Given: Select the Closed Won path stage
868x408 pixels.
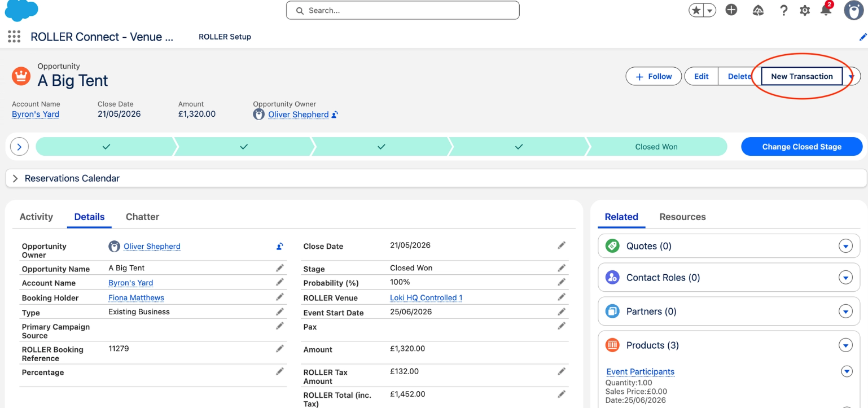Looking at the screenshot, I should click(656, 147).
